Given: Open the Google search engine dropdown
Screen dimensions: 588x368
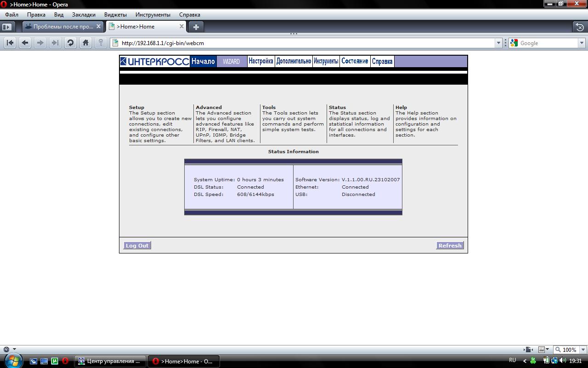Looking at the screenshot, I should pyautogui.click(x=582, y=43).
